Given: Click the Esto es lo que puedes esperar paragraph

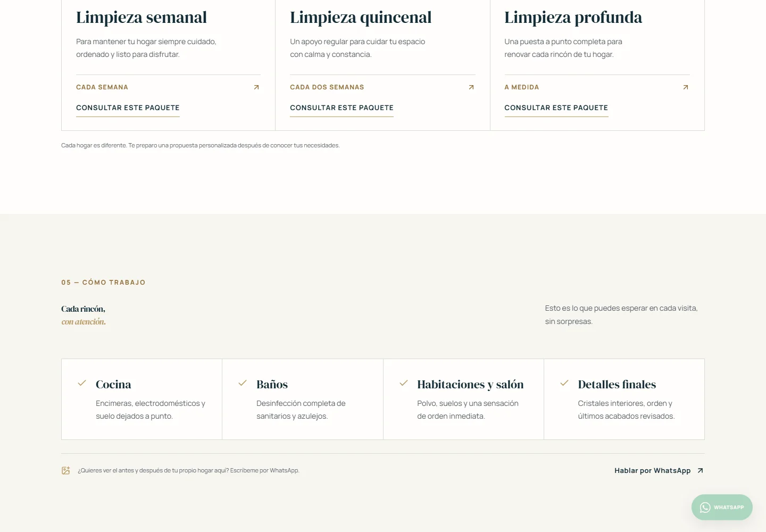Looking at the screenshot, I should point(621,315).
